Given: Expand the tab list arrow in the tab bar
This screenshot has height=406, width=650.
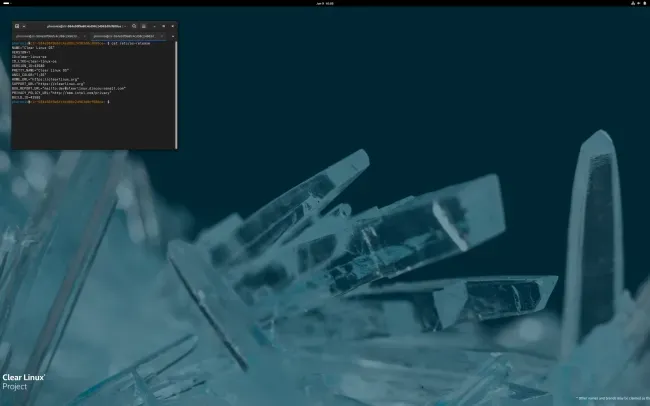Looking at the screenshot, I should [x=173, y=36].
